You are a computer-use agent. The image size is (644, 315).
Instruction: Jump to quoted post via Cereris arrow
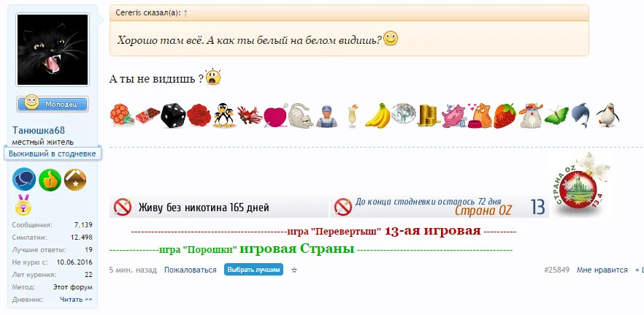[185, 12]
